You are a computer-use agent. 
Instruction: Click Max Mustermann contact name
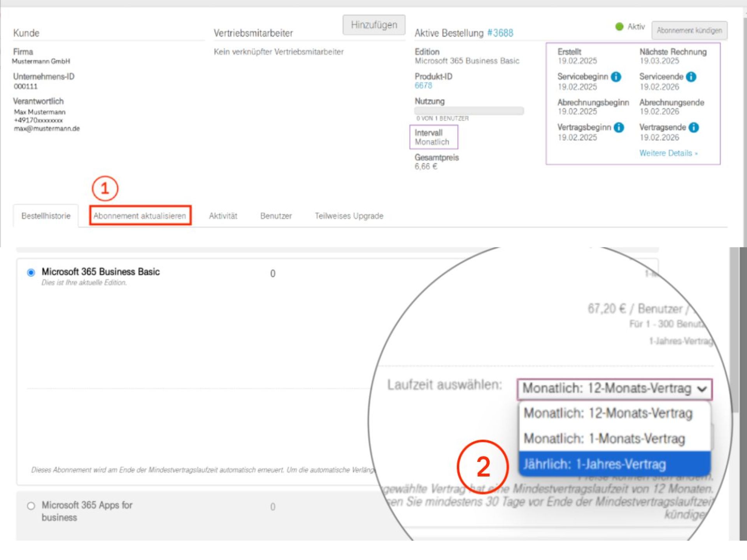40,112
